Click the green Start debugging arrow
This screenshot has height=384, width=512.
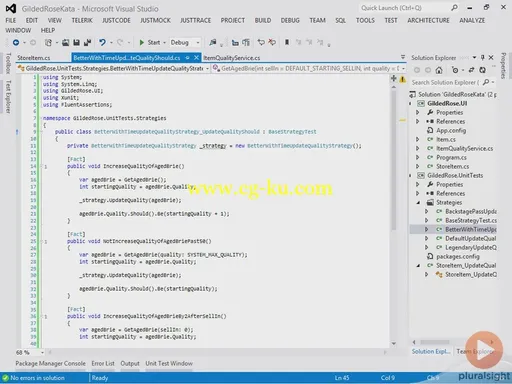(142, 42)
